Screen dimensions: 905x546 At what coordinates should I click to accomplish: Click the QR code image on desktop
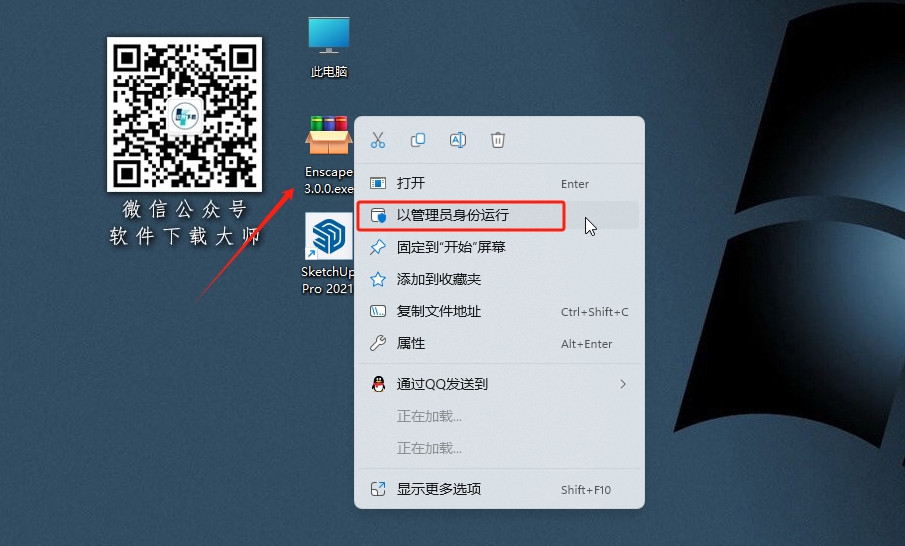[184, 114]
